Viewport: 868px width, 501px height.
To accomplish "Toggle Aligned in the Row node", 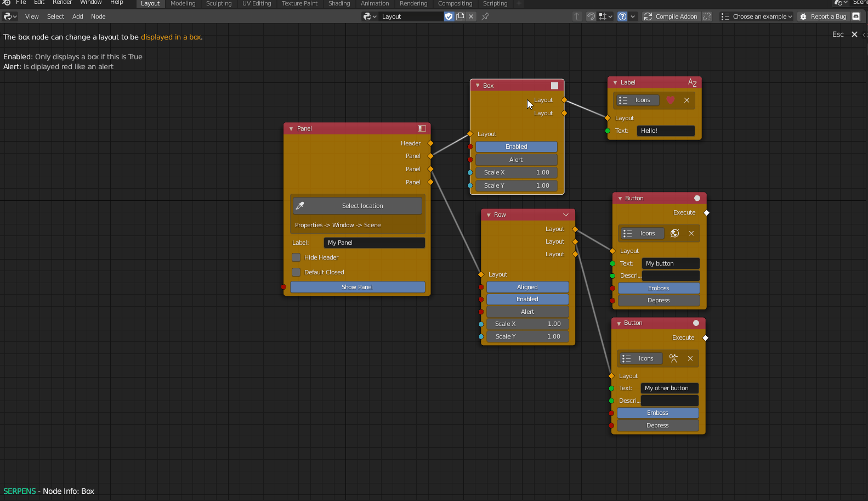I will [x=527, y=287].
